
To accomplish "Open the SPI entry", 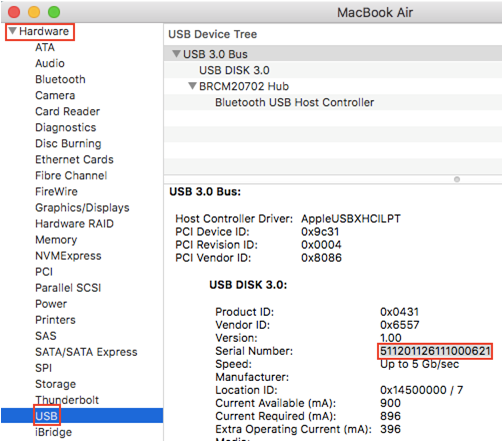I will [x=43, y=368].
